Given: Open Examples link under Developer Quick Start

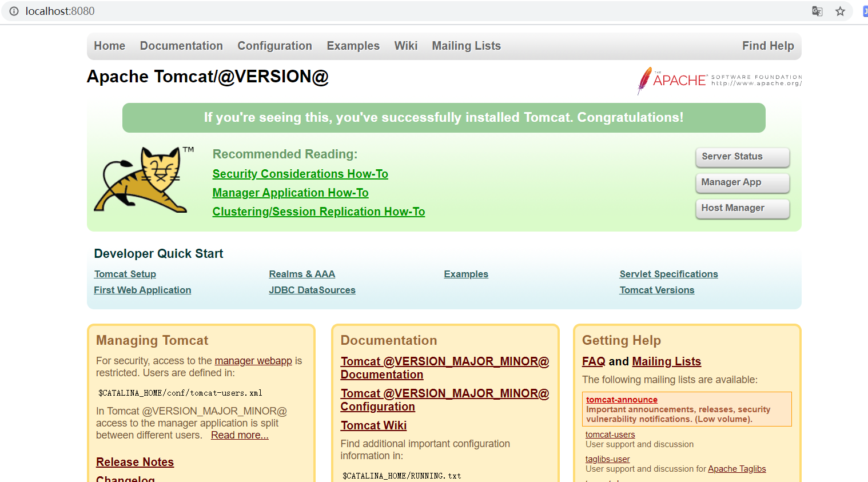Looking at the screenshot, I should click(x=466, y=274).
